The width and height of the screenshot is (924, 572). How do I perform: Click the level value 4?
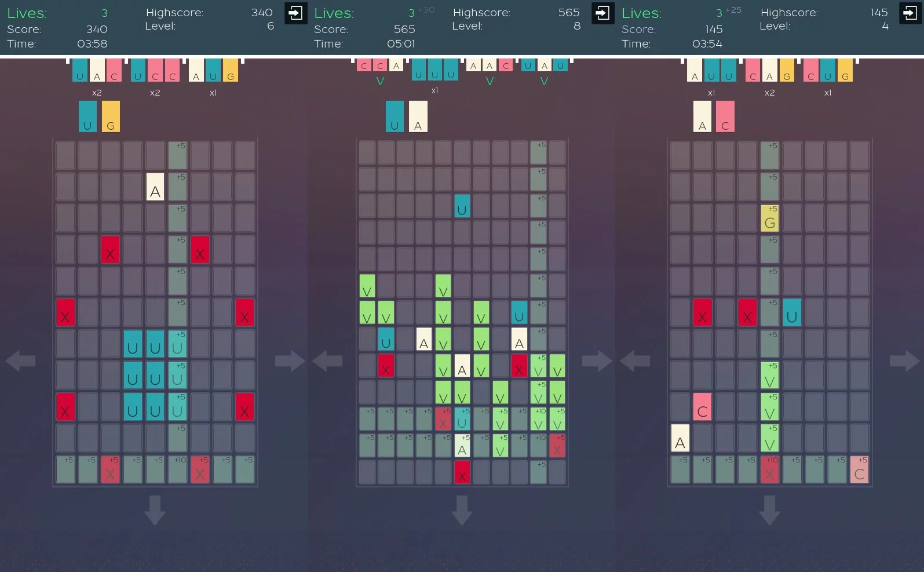point(885,26)
